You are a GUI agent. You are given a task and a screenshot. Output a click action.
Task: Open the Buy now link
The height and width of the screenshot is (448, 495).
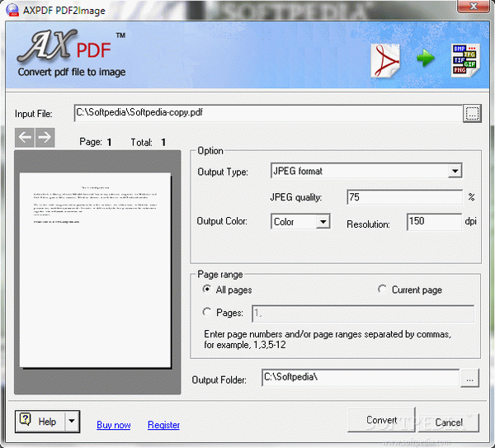pos(114,425)
